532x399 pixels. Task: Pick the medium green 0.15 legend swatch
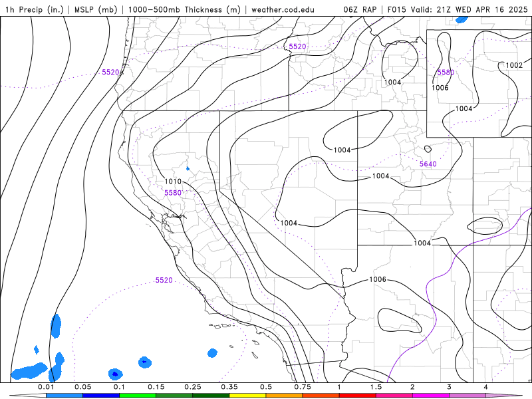tap(174, 396)
